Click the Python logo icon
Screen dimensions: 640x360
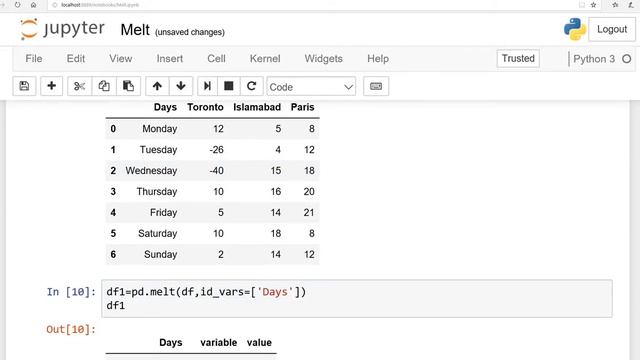575,29
